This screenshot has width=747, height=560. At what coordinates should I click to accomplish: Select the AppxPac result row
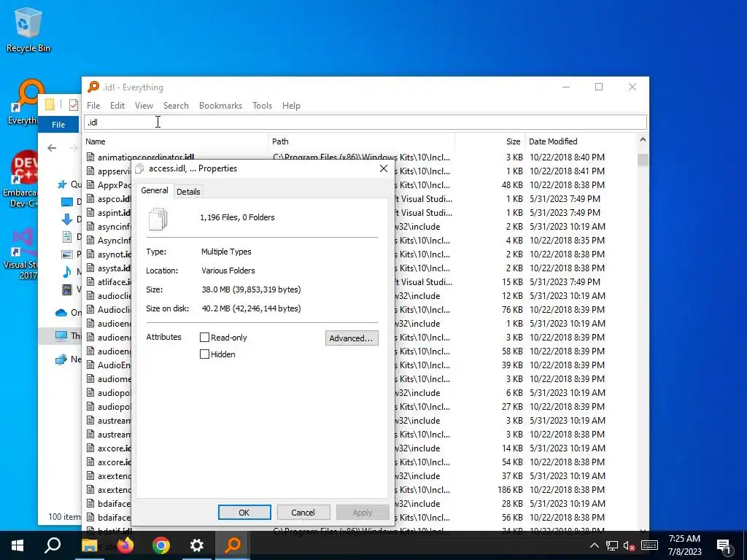360,184
